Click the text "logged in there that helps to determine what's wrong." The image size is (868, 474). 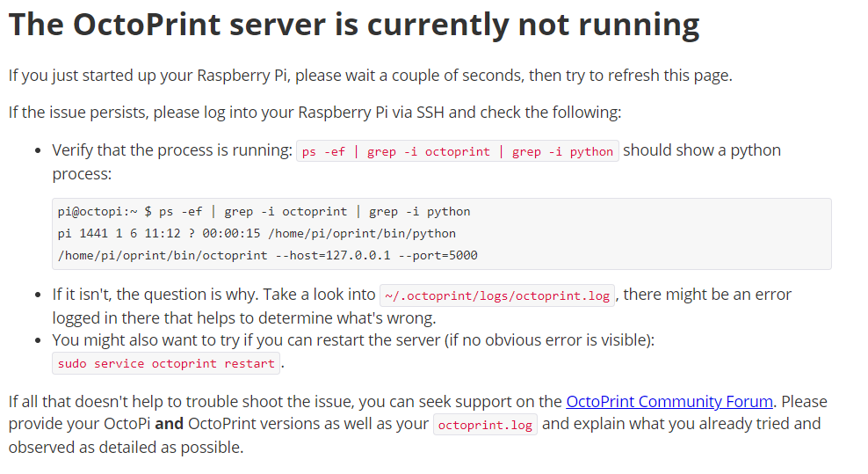tap(244, 318)
